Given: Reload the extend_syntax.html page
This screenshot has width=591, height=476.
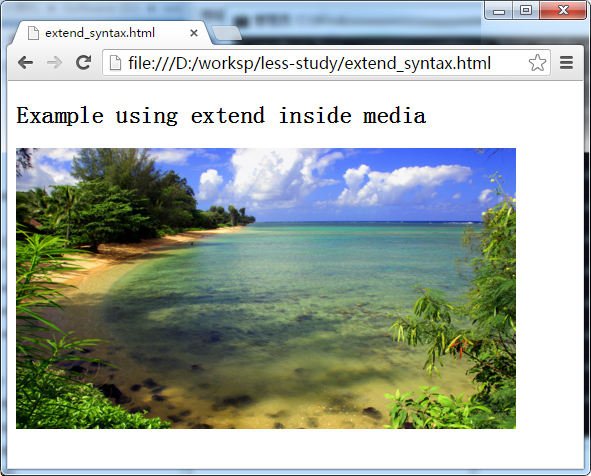Looking at the screenshot, I should [x=84, y=63].
